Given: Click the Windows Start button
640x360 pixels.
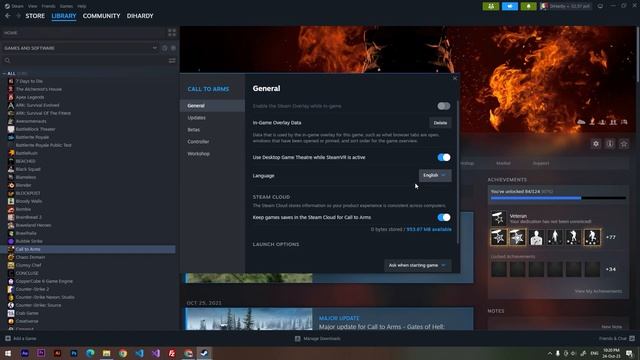Looking at the screenshot, I should (8, 353).
